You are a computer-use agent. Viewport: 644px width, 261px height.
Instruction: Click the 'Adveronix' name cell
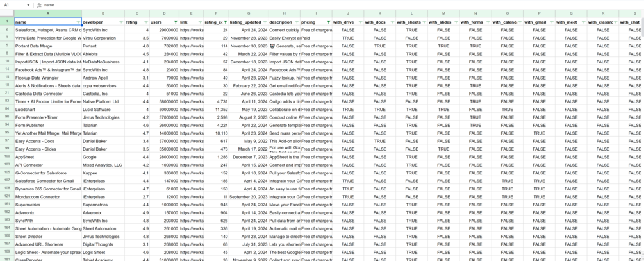[48, 213]
